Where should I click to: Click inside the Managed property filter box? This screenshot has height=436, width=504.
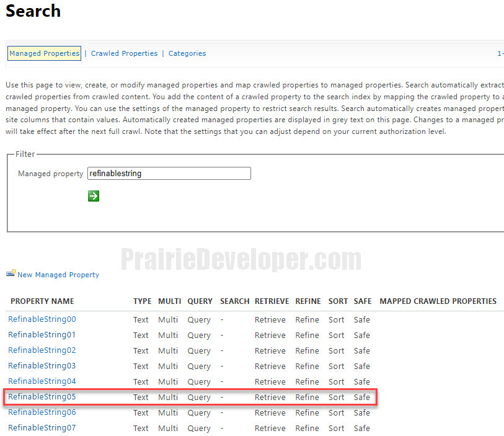(169, 173)
